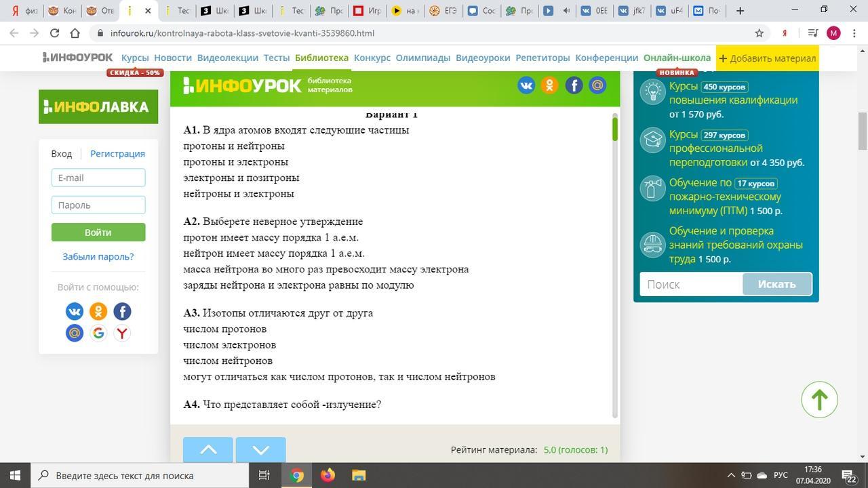Log in with Google in the login panel
868x488 pixels.
pos(98,333)
